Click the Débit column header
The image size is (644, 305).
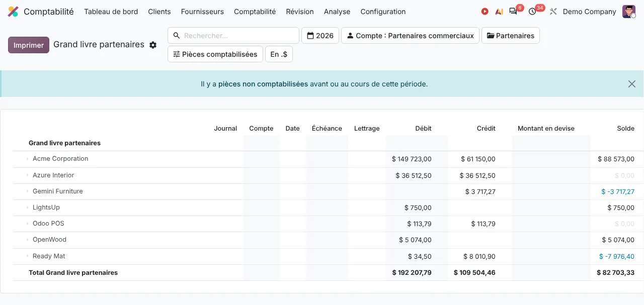coord(423,129)
